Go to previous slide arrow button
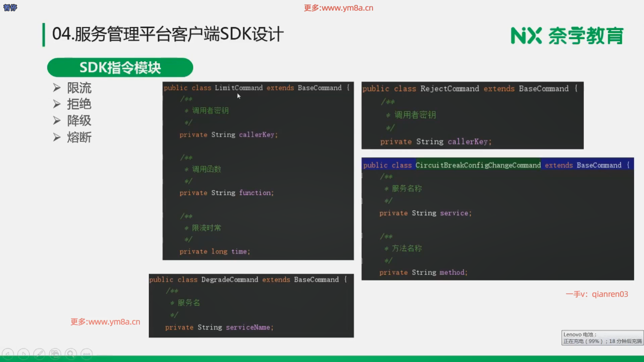Image resolution: width=644 pixels, height=362 pixels. (8, 354)
